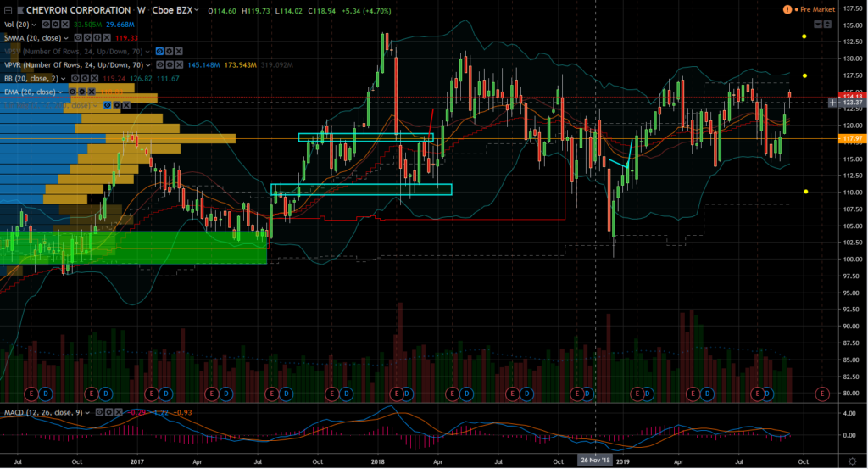868x469 pixels.
Task: Click the earnings E marker just after January 2018
Action: [396, 394]
